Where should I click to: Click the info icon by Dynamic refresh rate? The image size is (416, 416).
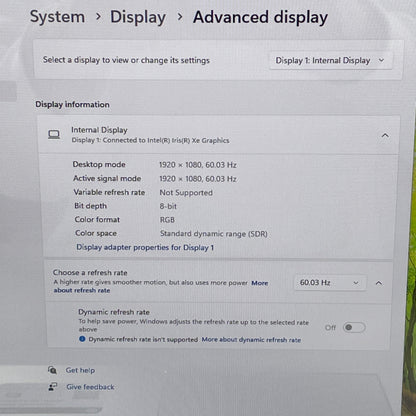[x=82, y=339]
